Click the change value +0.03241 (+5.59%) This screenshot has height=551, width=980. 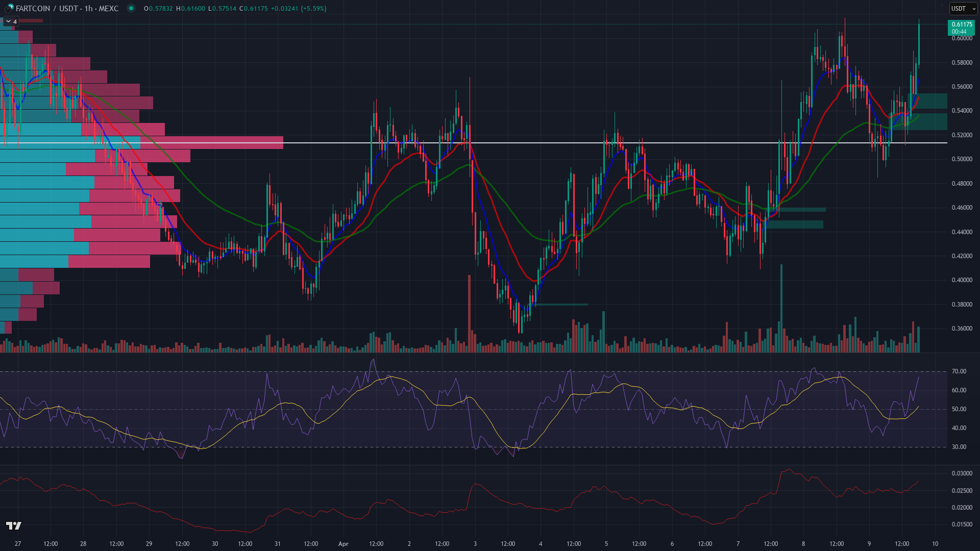(x=299, y=8)
